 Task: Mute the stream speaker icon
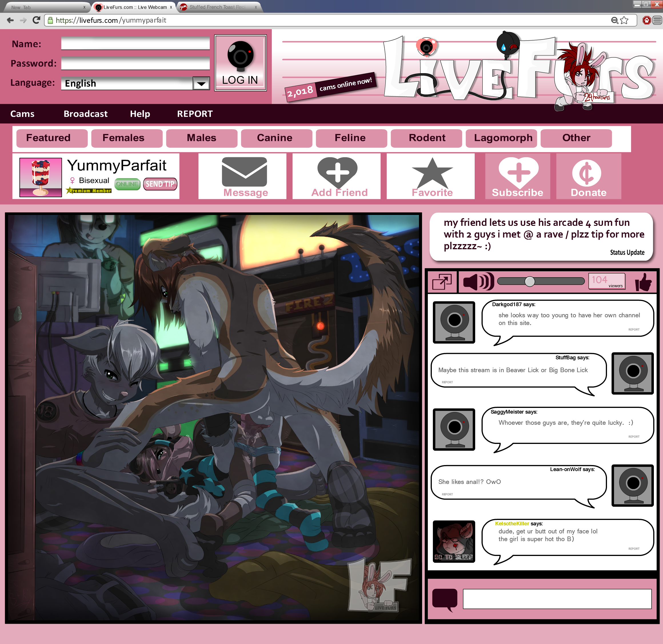478,281
